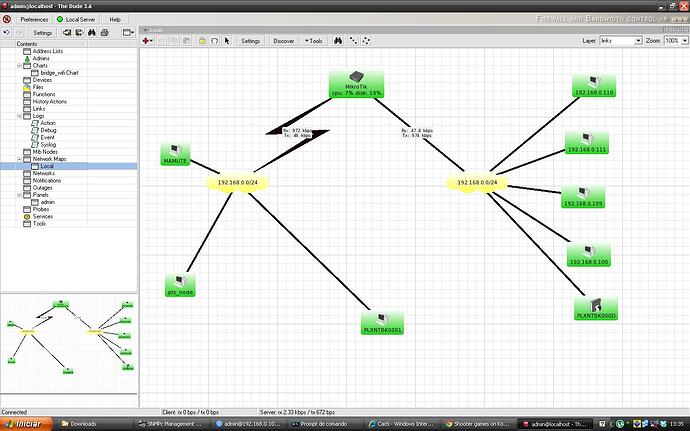Screen dimensions: 690x431
Task: Open the Help menu
Action: pos(115,19)
